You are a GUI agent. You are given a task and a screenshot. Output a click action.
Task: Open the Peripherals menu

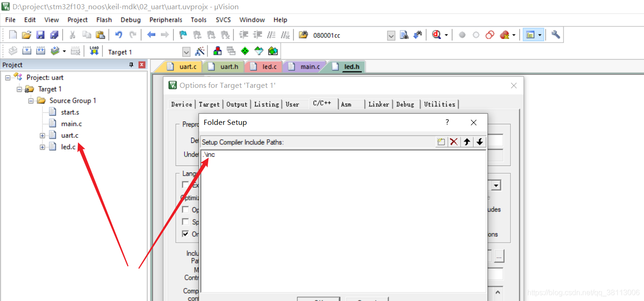[x=166, y=20]
